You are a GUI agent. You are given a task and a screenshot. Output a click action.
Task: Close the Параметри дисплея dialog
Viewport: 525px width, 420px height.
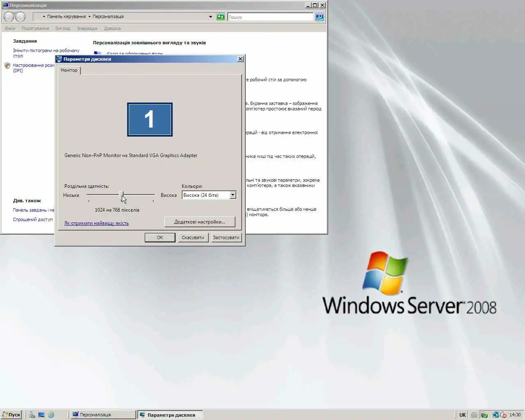(x=240, y=59)
